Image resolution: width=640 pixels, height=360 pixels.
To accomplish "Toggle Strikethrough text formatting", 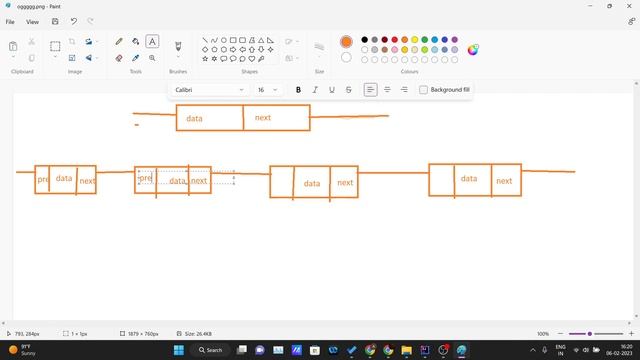I will pyautogui.click(x=349, y=90).
